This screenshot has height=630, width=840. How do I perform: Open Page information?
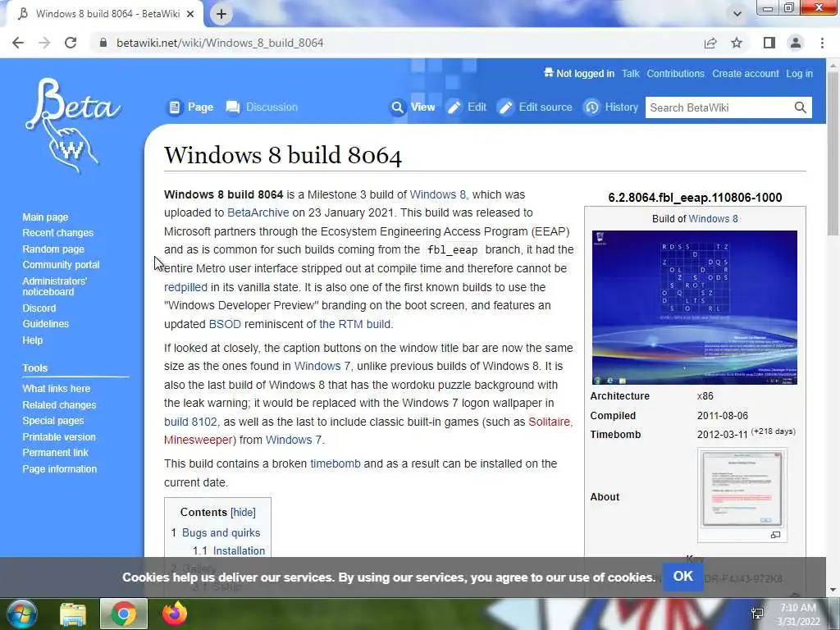[59, 468]
